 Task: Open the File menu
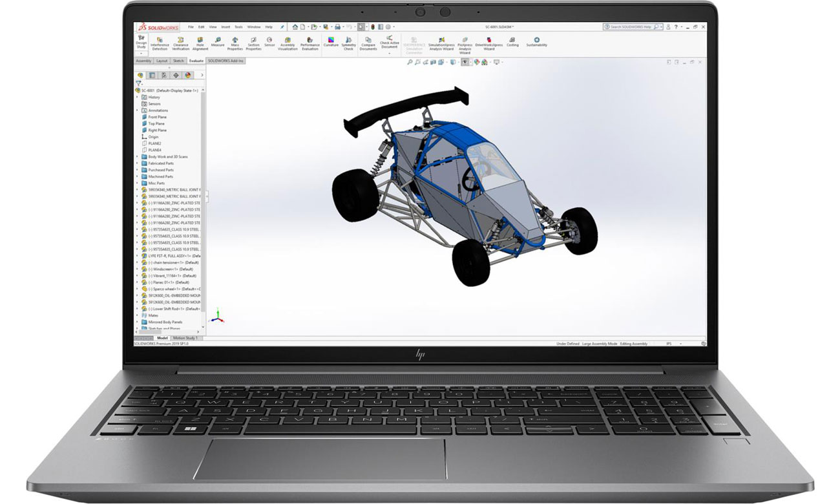191,27
